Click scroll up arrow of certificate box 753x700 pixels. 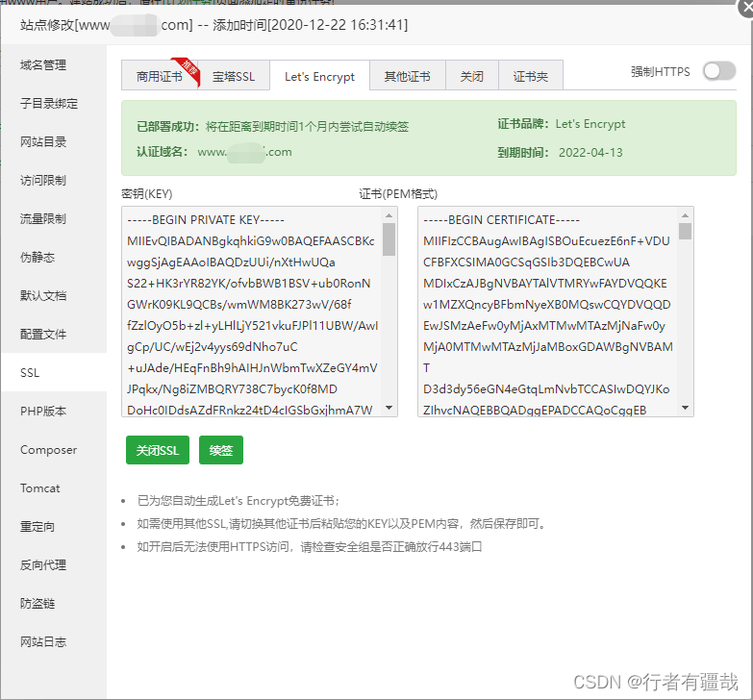[685, 215]
